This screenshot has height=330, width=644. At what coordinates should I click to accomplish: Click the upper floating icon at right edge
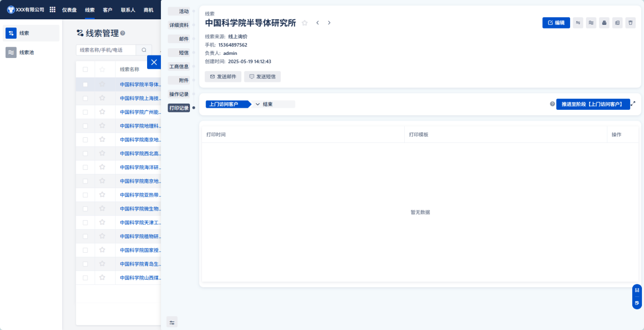pos(637,290)
